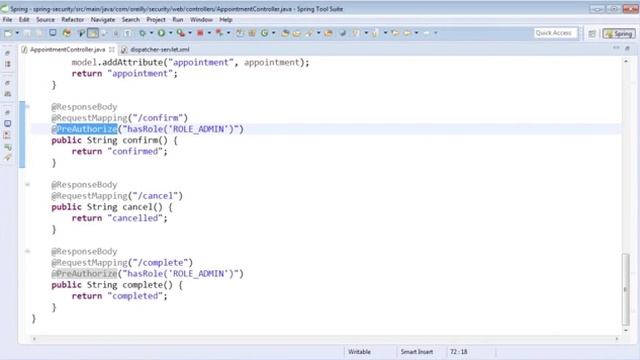Click the Search flashlight toolbar icon
Viewport: 640px width, 360px height.
[309, 33]
